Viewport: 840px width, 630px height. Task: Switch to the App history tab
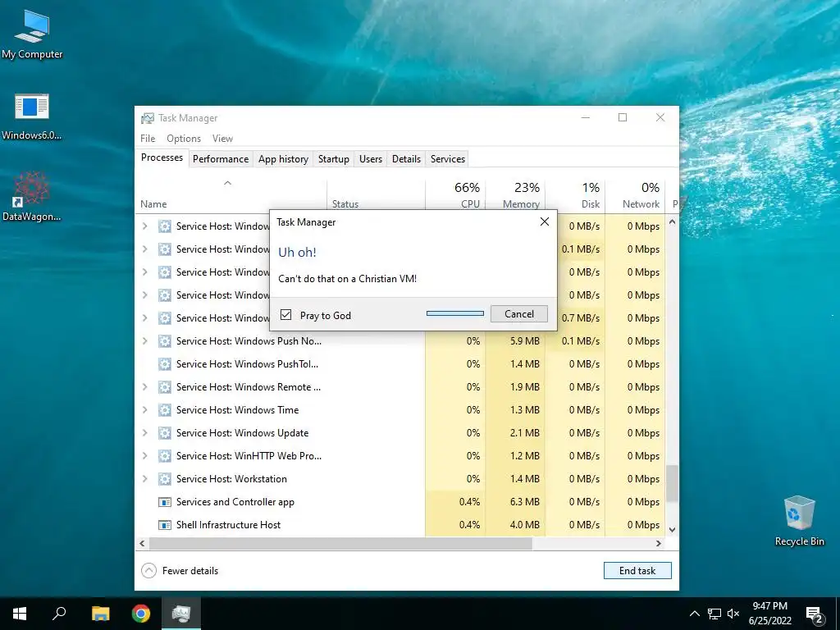(x=283, y=158)
